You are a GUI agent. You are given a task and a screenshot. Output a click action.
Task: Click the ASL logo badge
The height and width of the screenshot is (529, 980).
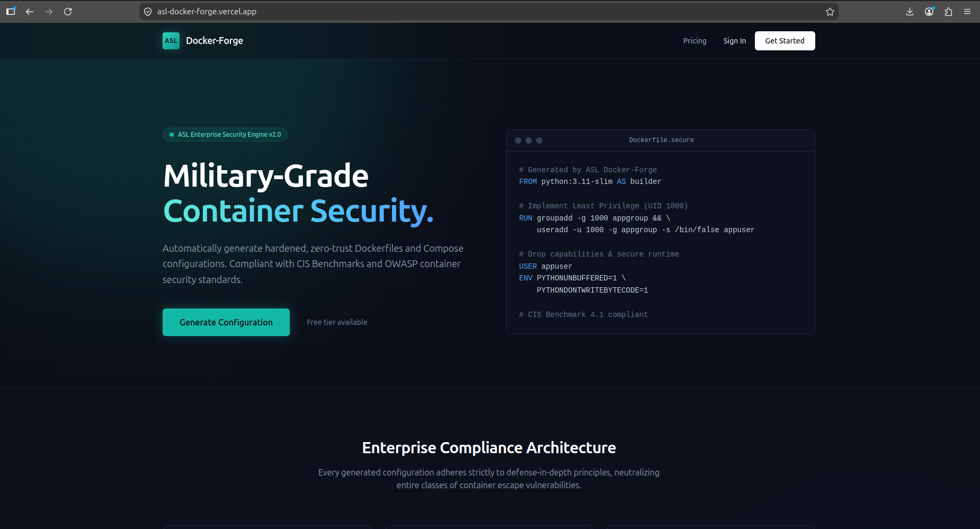pyautogui.click(x=171, y=41)
